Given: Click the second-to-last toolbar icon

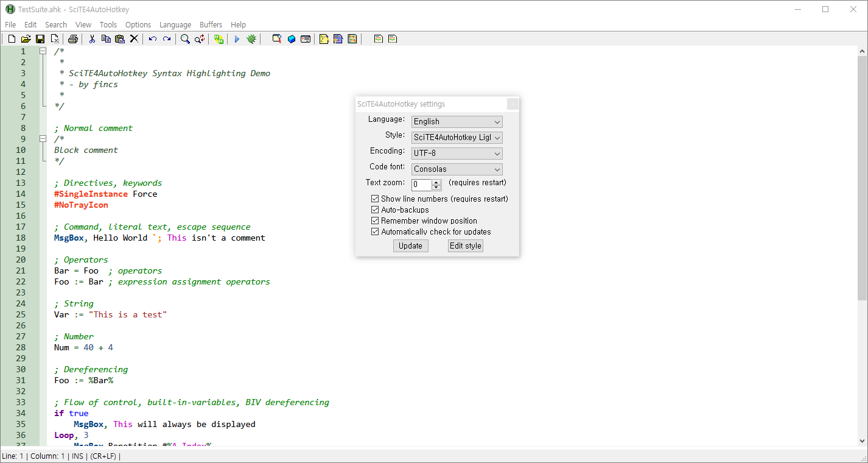Looking at the screenshot, I should tap(379, 39).
